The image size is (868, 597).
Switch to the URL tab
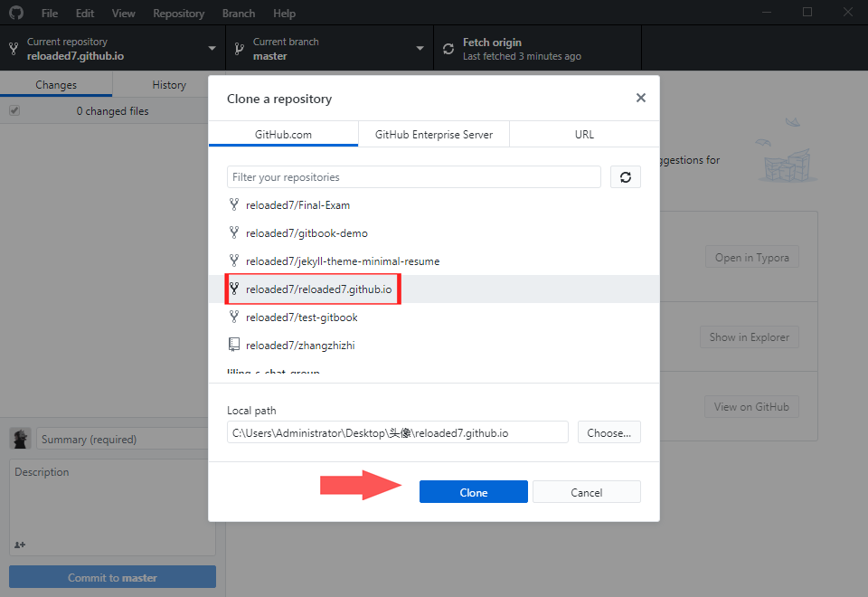click(584, 134)
